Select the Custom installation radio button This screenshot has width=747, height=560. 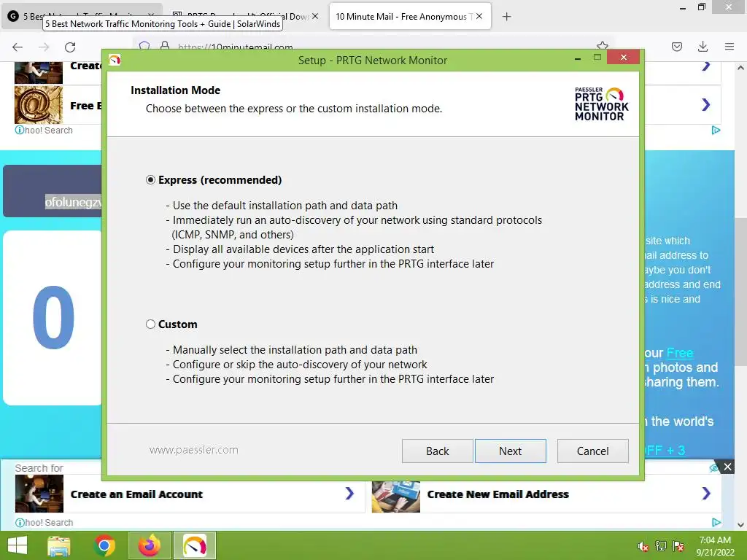tap(150, 324)
